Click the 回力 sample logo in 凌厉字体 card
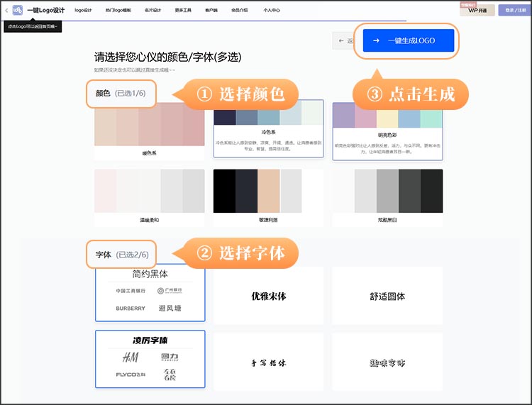The height and width of the screenshot is (405, 532). [170, 357]
